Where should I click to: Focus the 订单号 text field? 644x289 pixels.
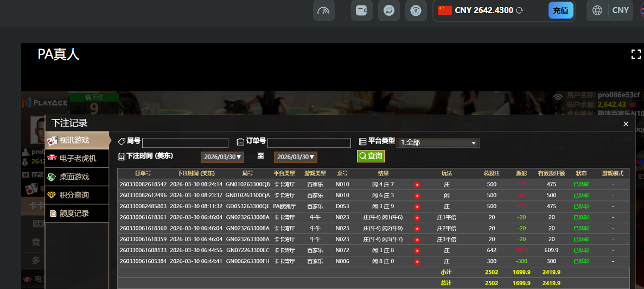coord(309,143)
